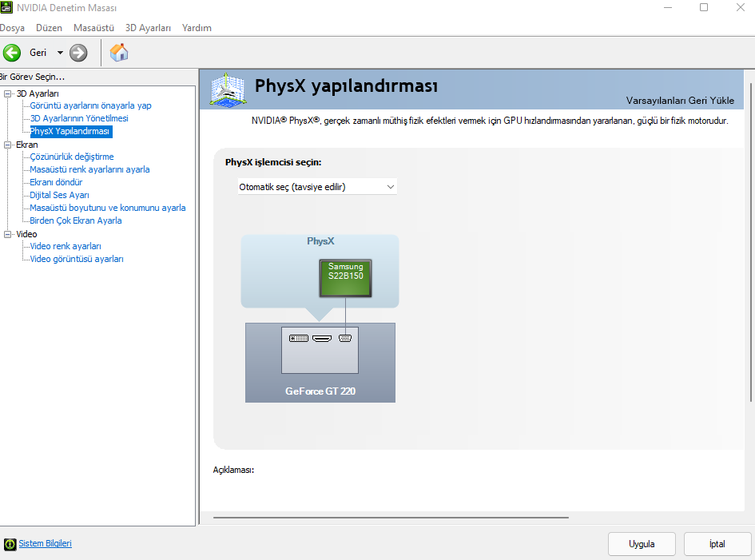Click the PhysX header illustration icon

(228, 89)
